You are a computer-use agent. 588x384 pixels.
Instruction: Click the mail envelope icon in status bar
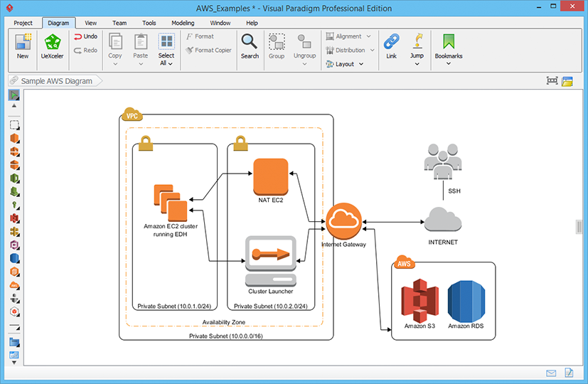[x=551, y=373]
